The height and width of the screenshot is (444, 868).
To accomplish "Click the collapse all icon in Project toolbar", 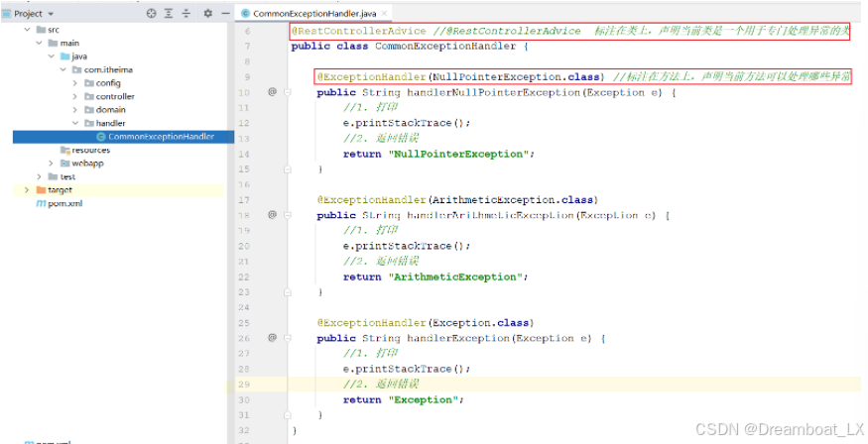I will (x=186, y=13).
